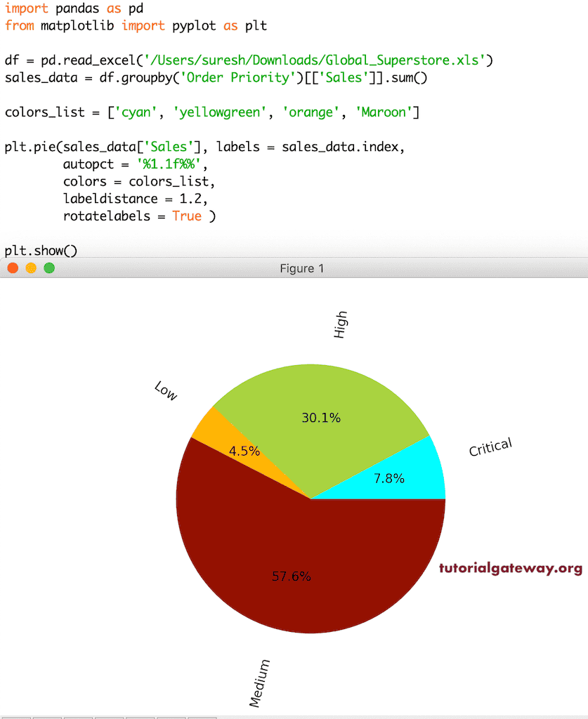The width and height of the screenshot is (588, 719).
Task: Select the Home view icon in the figure toolbar
Action: (15, 715)
